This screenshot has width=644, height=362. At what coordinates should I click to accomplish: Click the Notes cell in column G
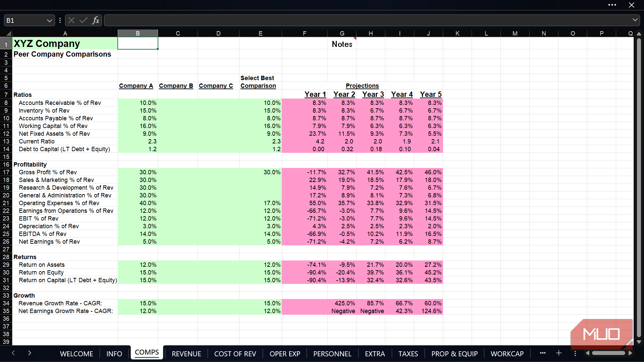[x=342, y=44]
